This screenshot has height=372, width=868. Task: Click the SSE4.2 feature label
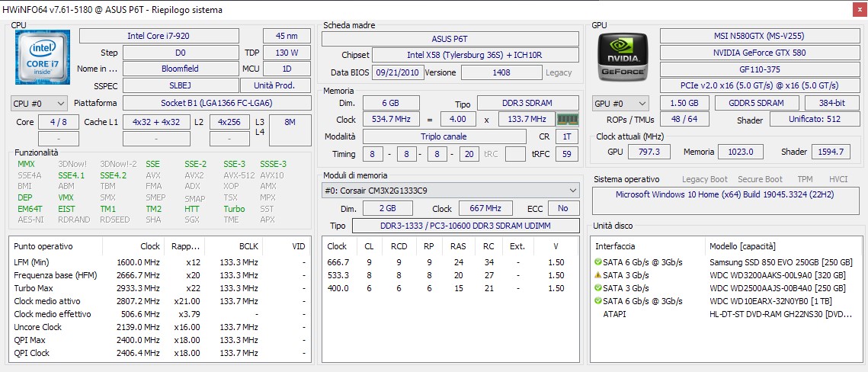[x=114, y=175]
